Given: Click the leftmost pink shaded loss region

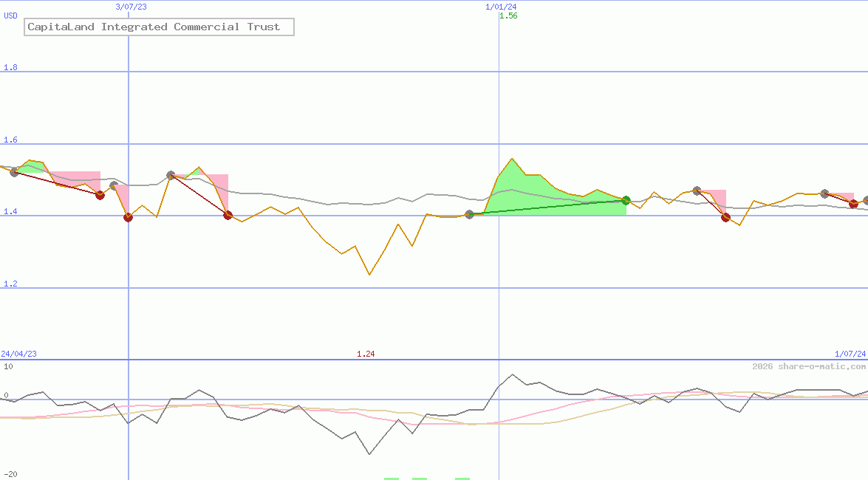Looking at the screenshot, I should pyautogui.click(x=74, y=179).
